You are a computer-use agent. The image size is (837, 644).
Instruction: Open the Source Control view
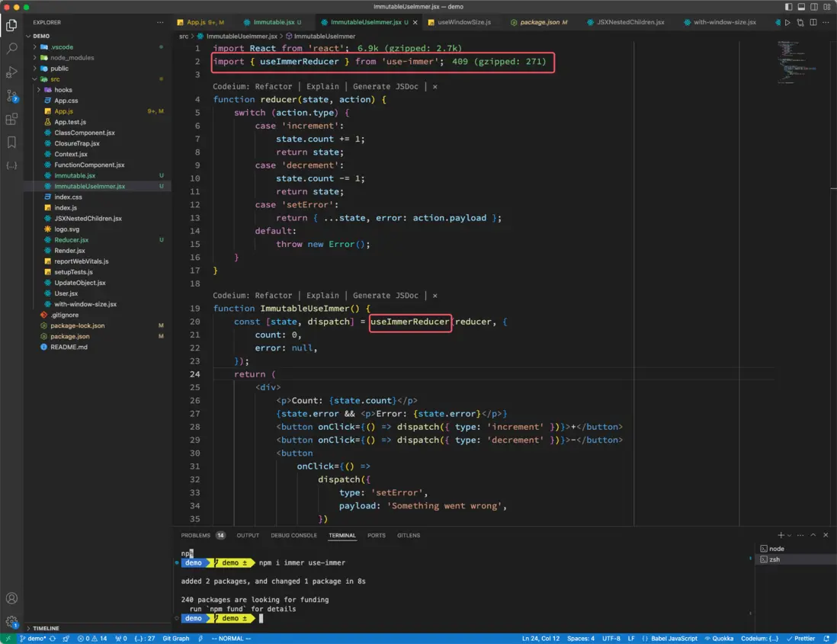pyautogui.click(x=11, y=95)
